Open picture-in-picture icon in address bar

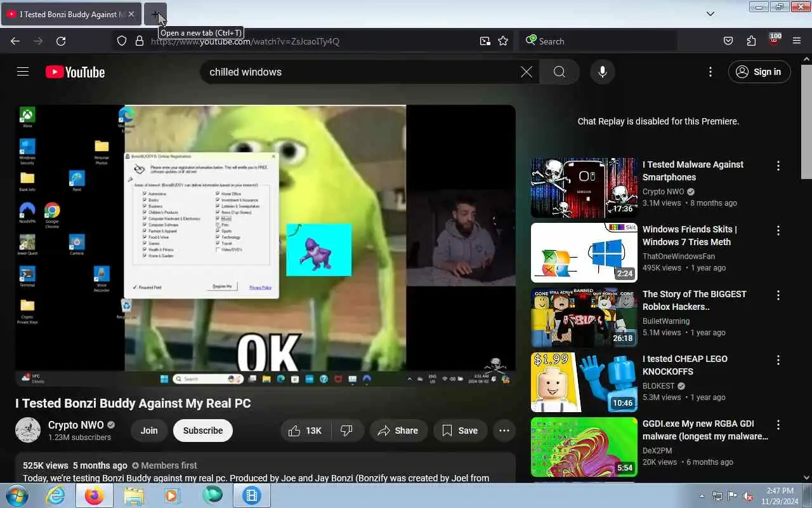485,41
